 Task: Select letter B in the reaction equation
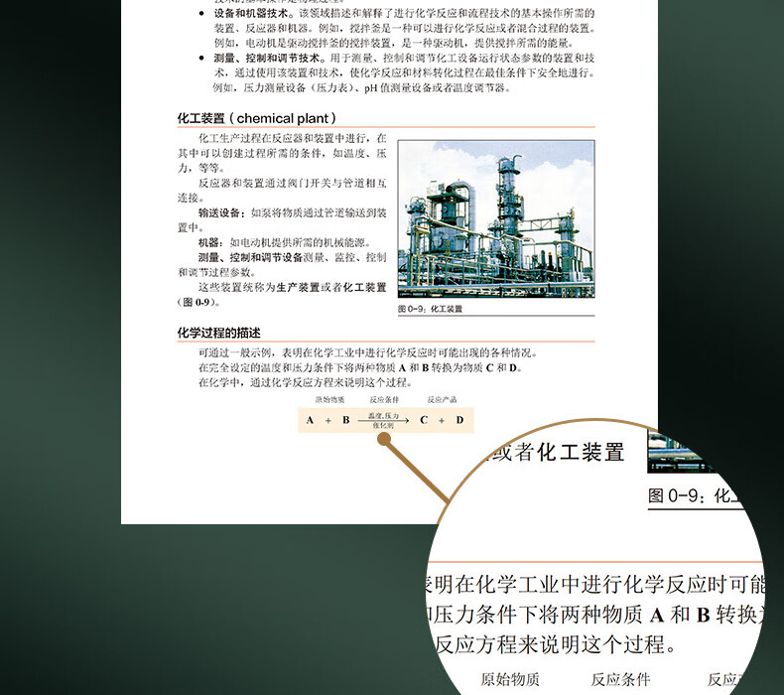click(x=346, y=420)
